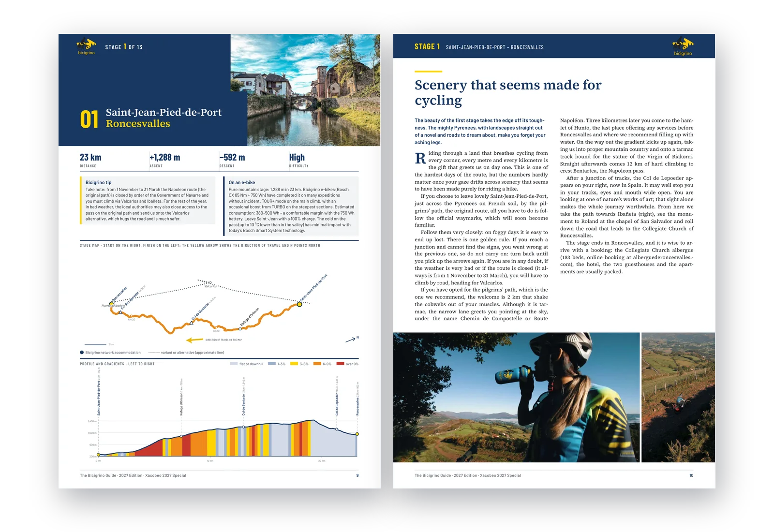Click the Col de Bentarte point on the elevation profile

tap(243, 427)
